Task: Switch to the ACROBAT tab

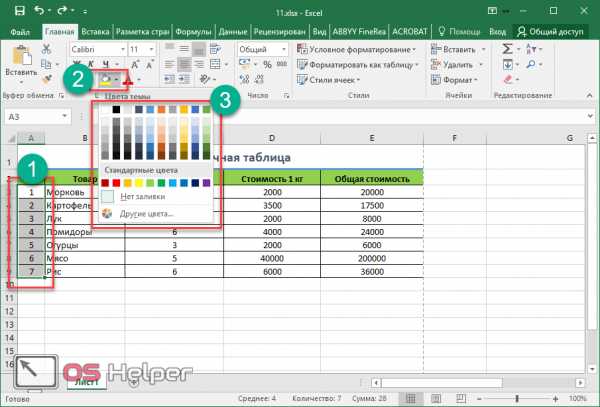Action: 409,32
